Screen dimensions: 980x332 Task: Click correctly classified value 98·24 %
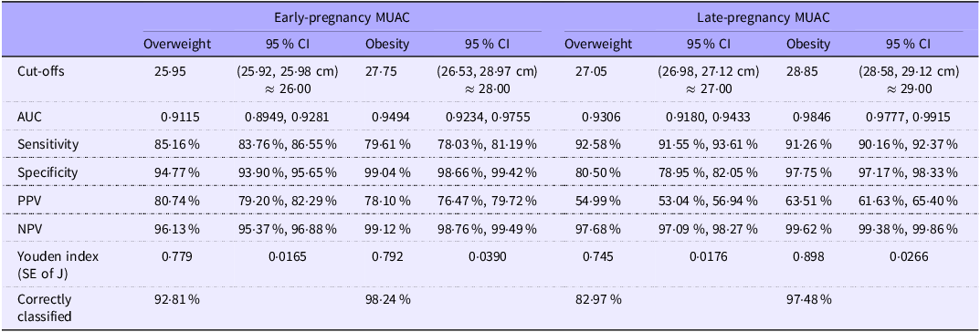coord(389,299)
